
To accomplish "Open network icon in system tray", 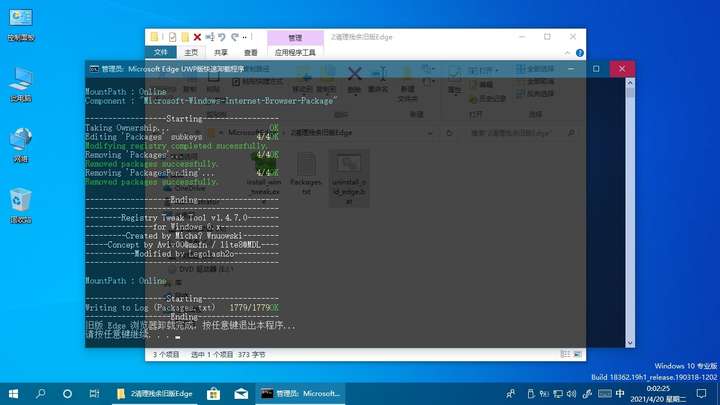I will [x=558, y=394].
